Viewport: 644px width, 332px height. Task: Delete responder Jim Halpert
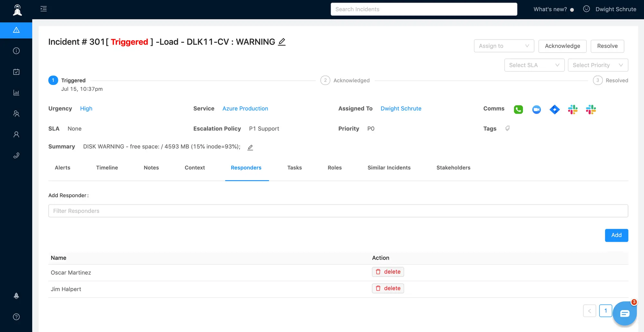[x=388, y=288]
